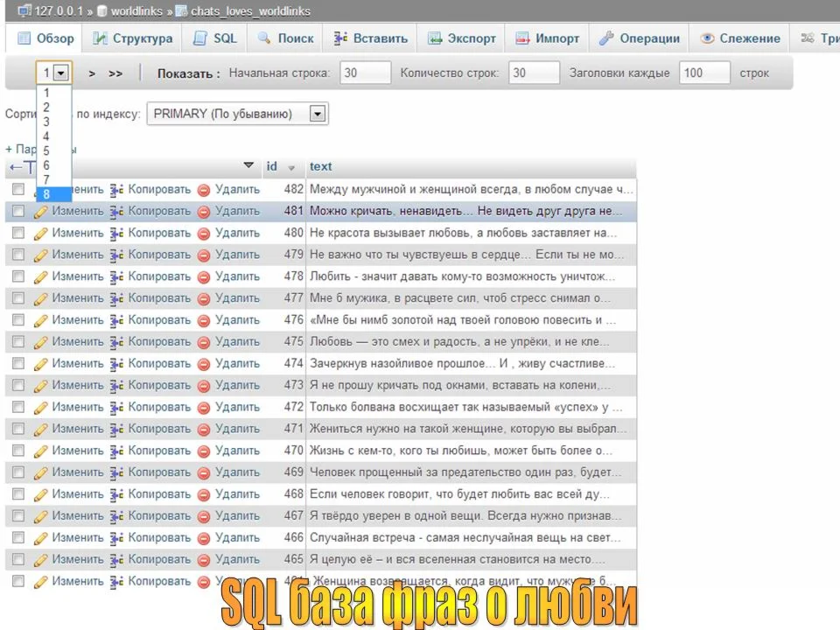Open the SQL tab

click(x=215, y=38)
